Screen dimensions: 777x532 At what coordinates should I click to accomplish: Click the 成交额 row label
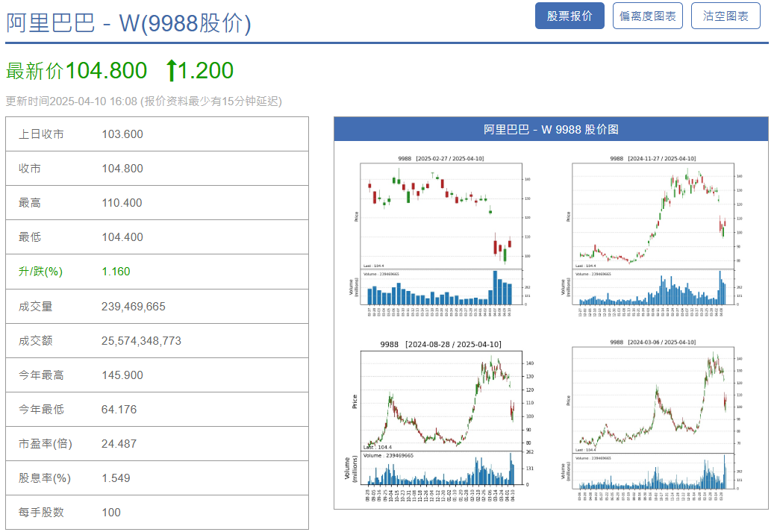(36, 341)
